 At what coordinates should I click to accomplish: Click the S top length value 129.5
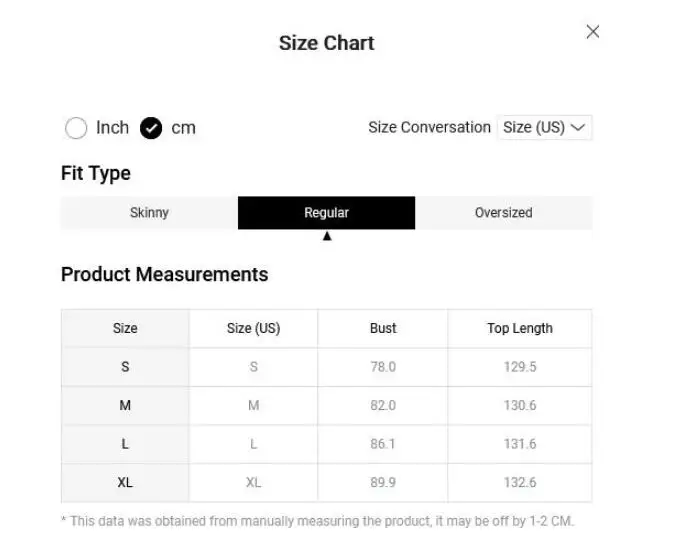point(520,367)
